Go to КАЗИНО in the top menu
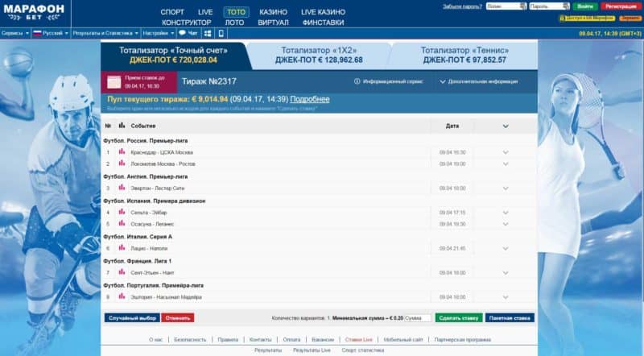Viewport: 644px width, 356px height. click(x=272, y=12)
